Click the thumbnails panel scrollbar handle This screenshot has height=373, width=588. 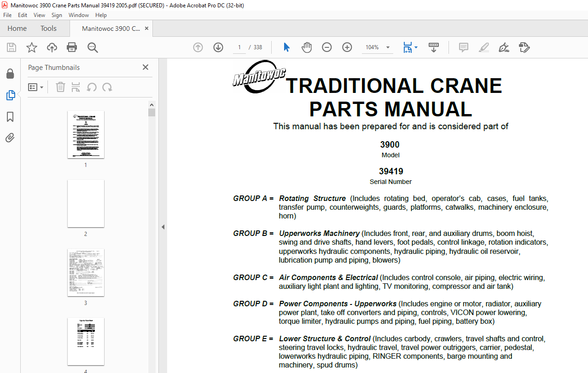pos(152,113)
